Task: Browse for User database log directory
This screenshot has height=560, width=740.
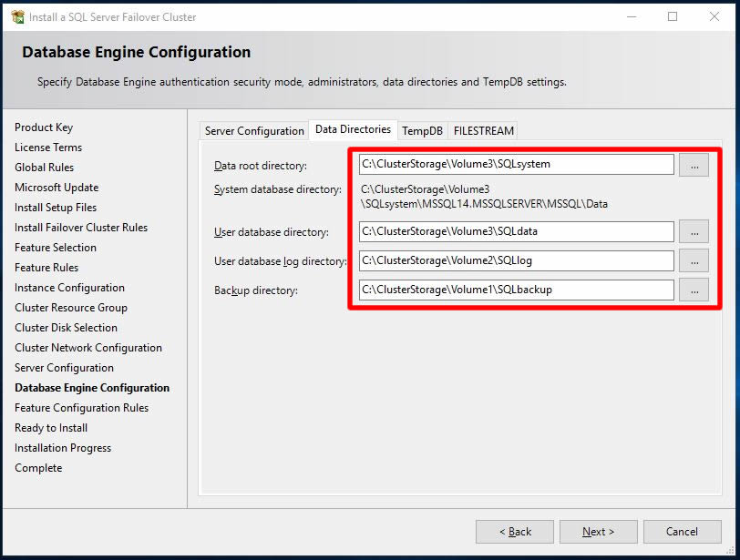Action: [x=694, y=261]
